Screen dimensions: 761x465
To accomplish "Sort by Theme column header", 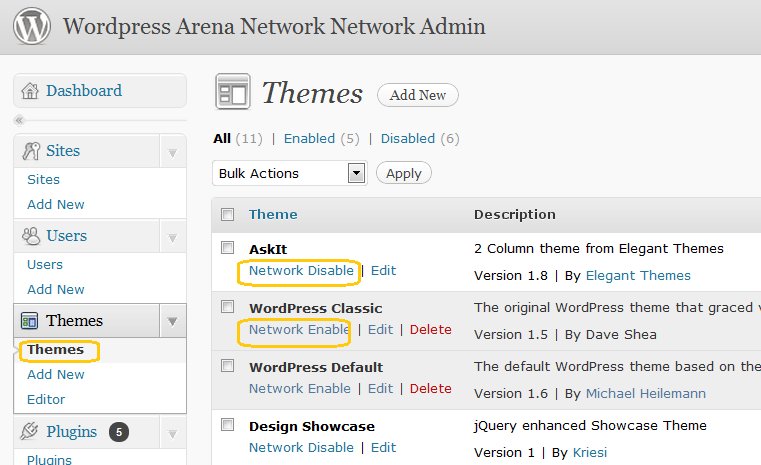I will click(273, 215).
